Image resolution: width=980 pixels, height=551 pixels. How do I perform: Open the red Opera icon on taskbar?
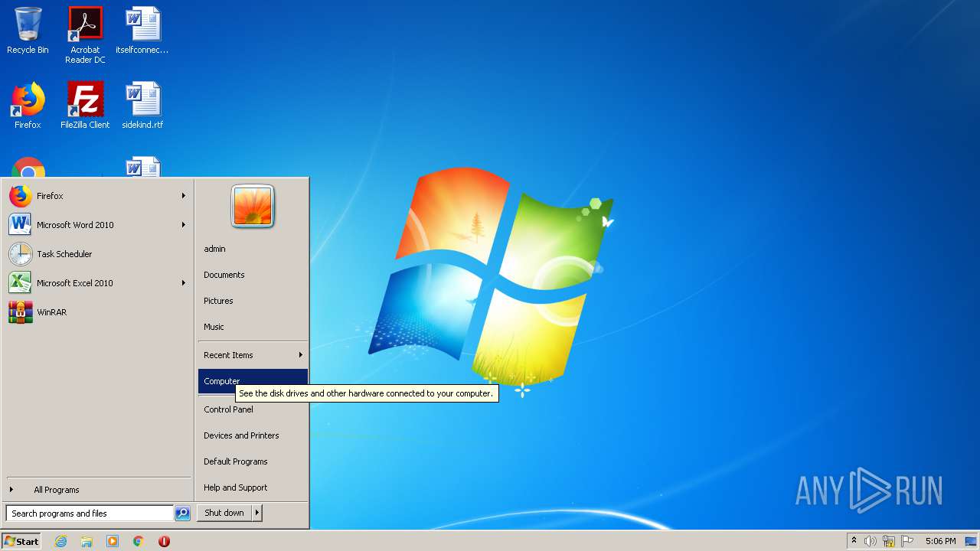[164, 541]
